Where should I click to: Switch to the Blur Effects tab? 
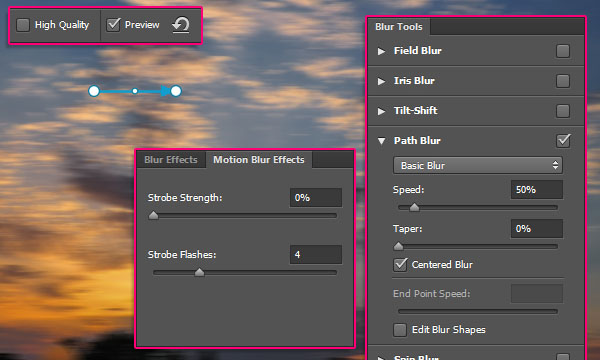[x=171, y=160]
